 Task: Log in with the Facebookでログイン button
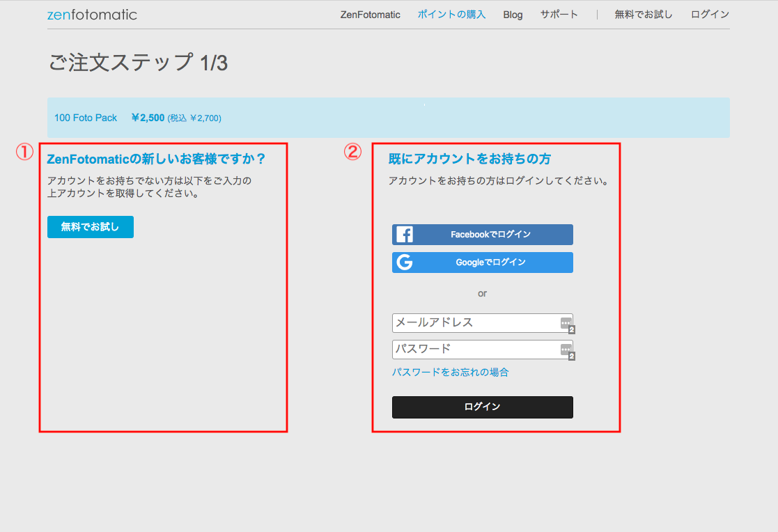[x=482, y=234]
